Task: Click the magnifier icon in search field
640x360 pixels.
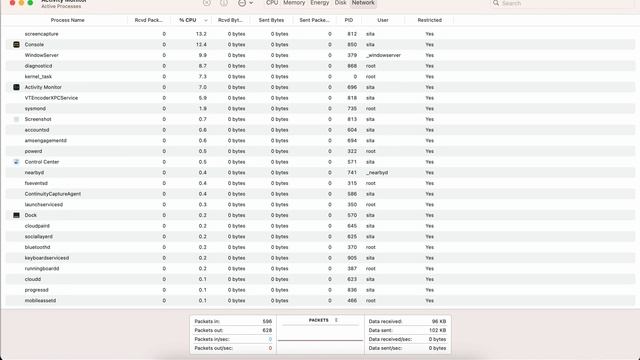Action: click(496, 3)
